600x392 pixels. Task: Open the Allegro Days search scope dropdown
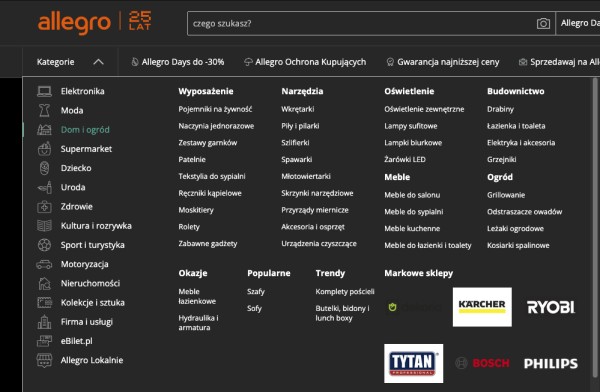[x=578, y=23]
